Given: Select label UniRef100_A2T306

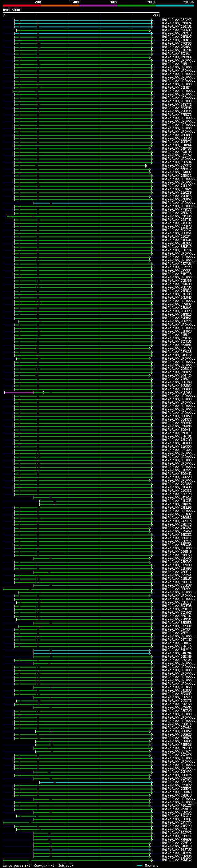Looking at the screenshot, I should point(177,450).
